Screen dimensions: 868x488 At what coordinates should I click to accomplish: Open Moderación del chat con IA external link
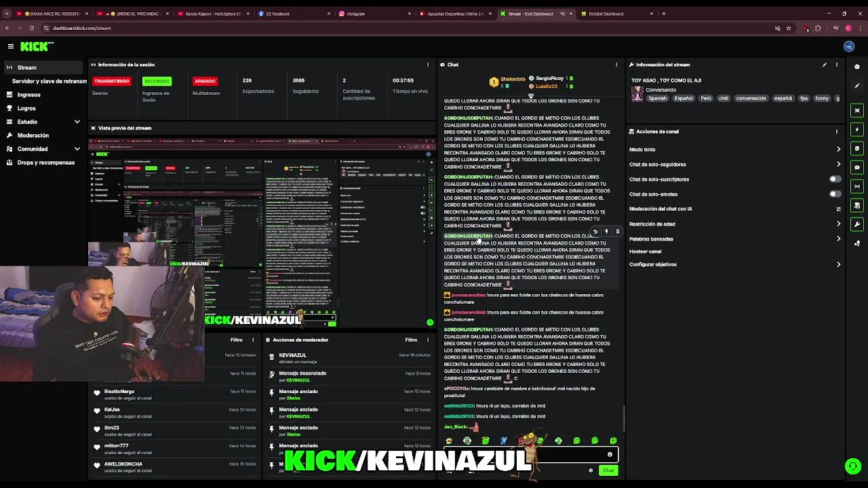[x=838, y=209]
